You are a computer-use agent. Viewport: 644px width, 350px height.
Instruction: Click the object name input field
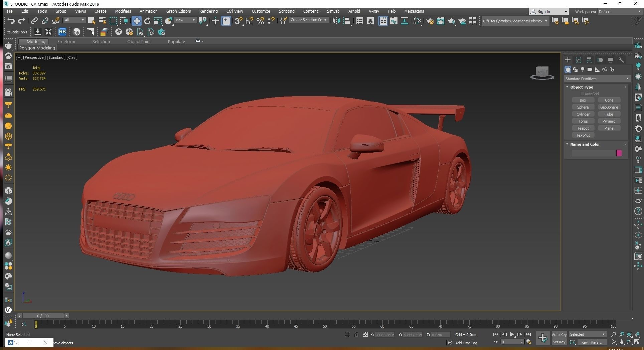tap(593, 153)
